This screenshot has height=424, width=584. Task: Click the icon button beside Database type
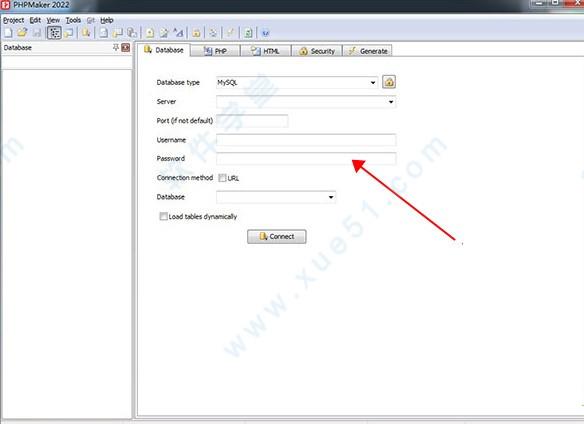(x=389, y=82)
